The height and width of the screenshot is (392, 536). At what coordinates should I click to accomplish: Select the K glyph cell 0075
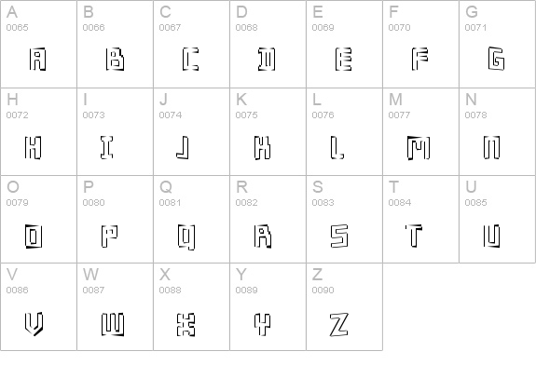point(268,131)
